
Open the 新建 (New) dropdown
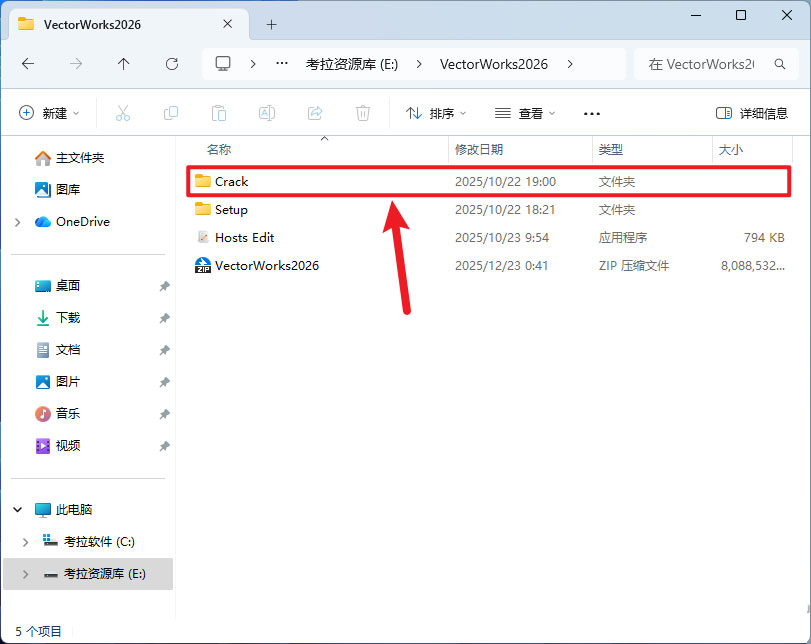(x=49, y=113)
